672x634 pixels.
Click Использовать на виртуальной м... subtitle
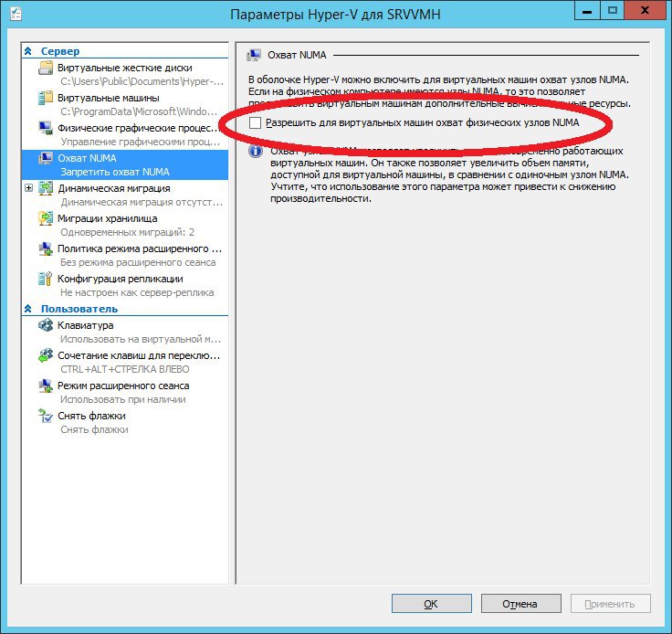click(141, 339)
